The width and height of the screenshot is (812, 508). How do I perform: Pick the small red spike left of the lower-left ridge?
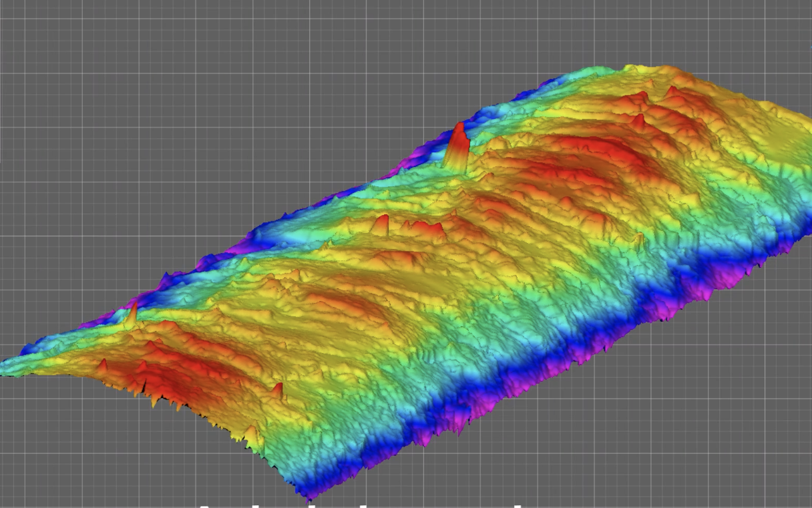(102, 366)
